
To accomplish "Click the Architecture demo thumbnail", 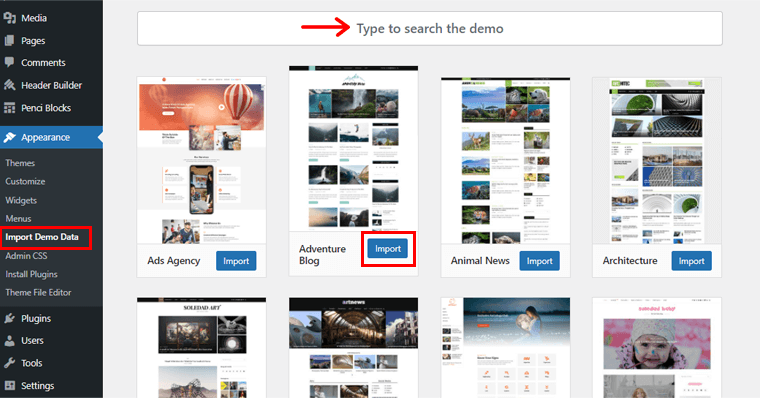I will tap(657, 160).
